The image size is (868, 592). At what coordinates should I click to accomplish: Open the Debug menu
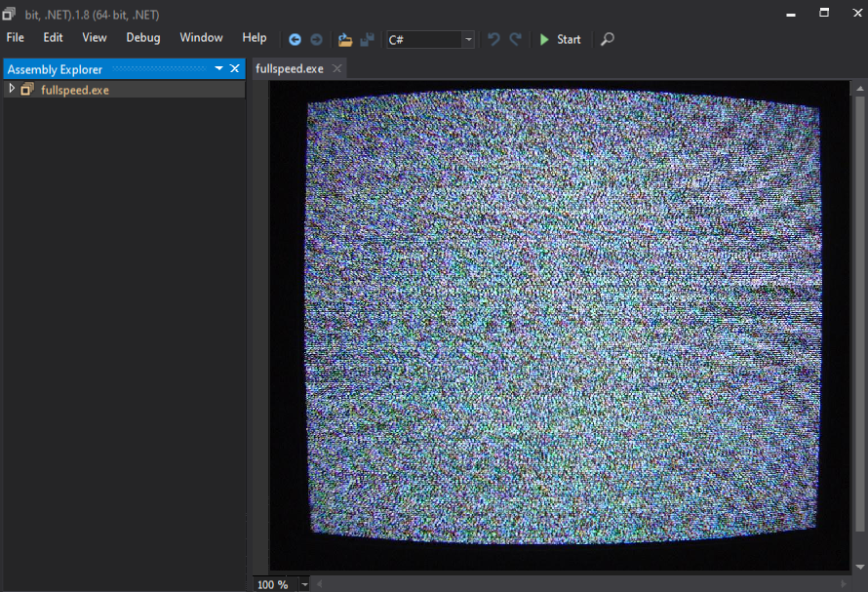pyautogui.click(x=142, y=38)
